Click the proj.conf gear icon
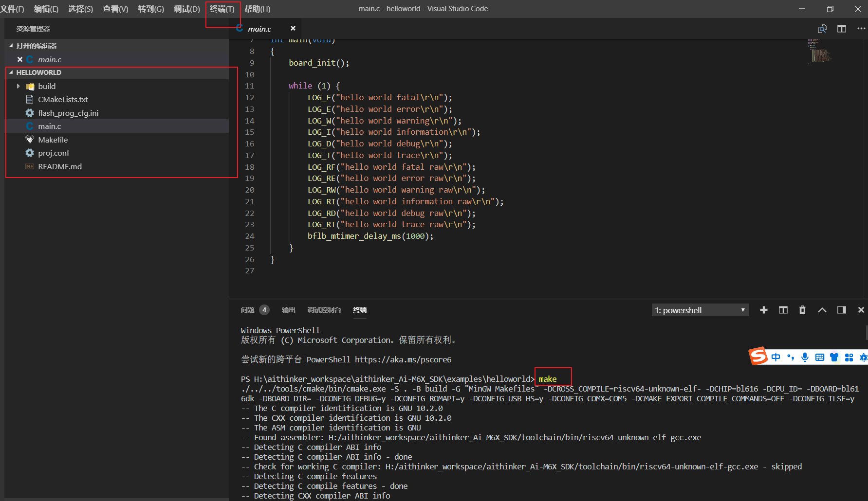 pyautogui.click(x=30, y=153)
